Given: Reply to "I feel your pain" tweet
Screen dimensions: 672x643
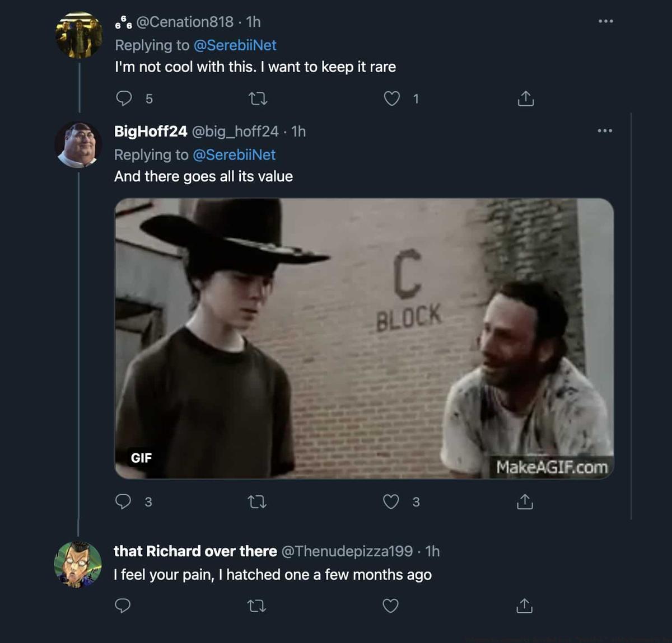Looking at the screenshot, I should pyautogui.click(x=123, y=606).
